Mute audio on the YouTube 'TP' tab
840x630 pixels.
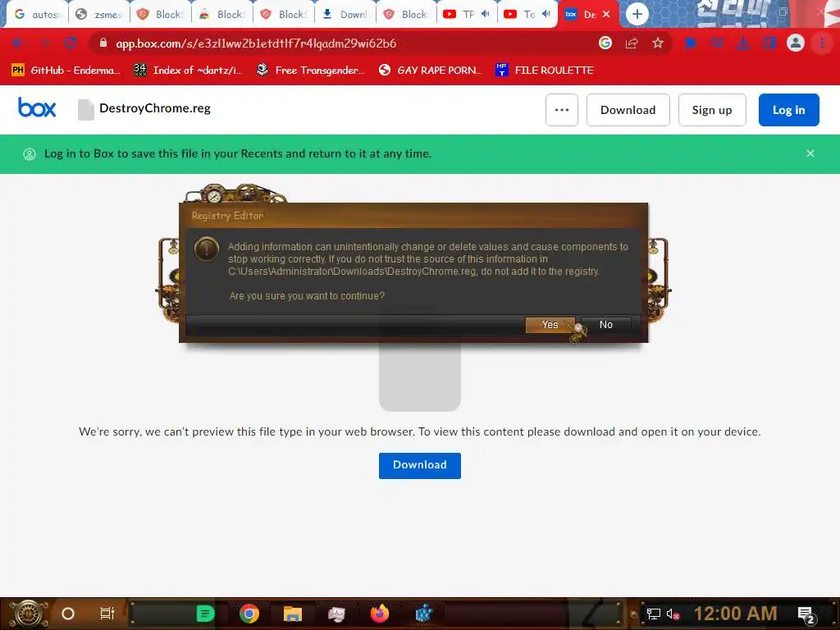(x=486, y=14)
